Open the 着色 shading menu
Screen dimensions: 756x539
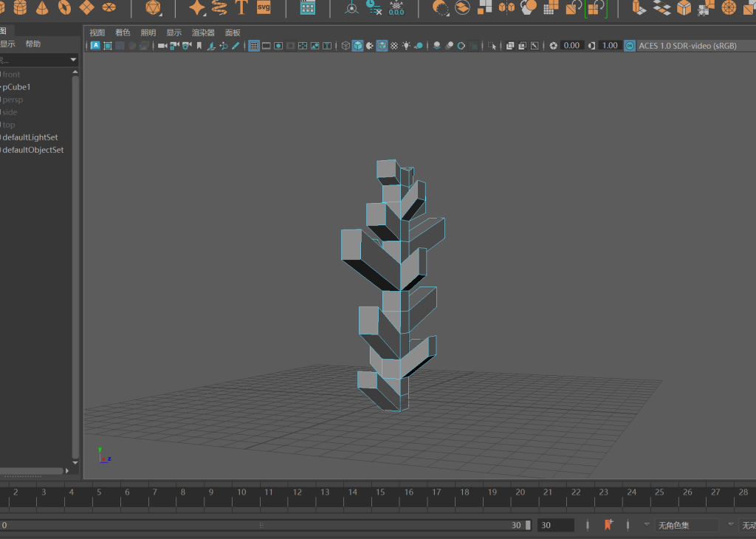123,32
